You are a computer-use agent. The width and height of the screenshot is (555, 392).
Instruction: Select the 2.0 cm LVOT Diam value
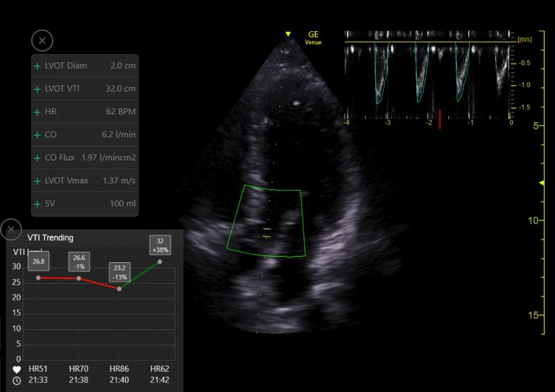pos(123,65)
